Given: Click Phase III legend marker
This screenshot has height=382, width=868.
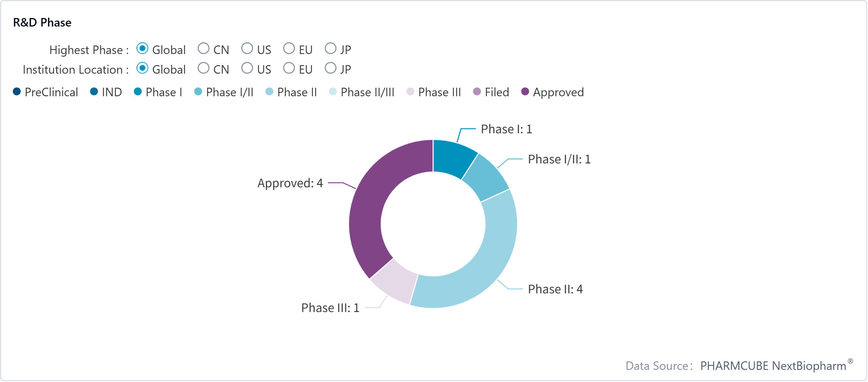Looking at the screenshot, I should pyautogui.click(x=410, y=92).
